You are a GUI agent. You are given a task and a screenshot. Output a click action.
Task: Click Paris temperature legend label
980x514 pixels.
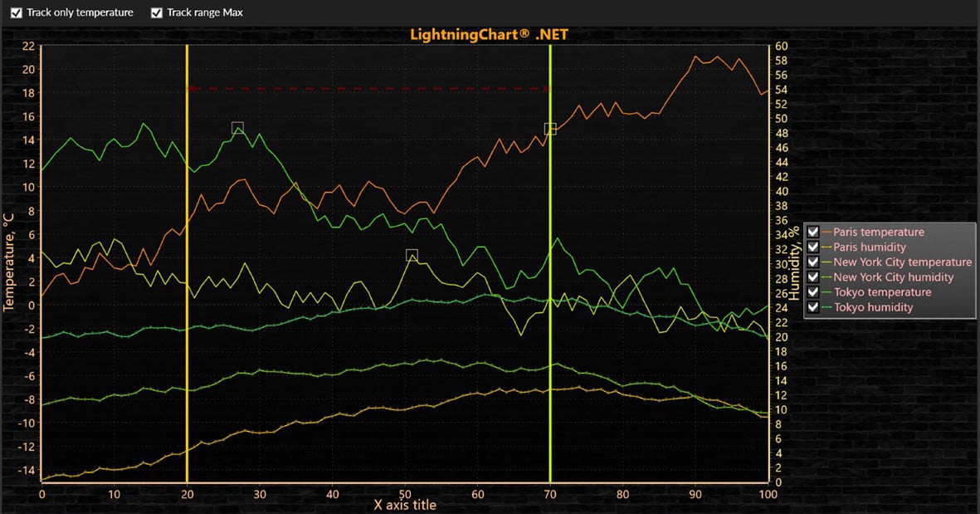[878, 232]
